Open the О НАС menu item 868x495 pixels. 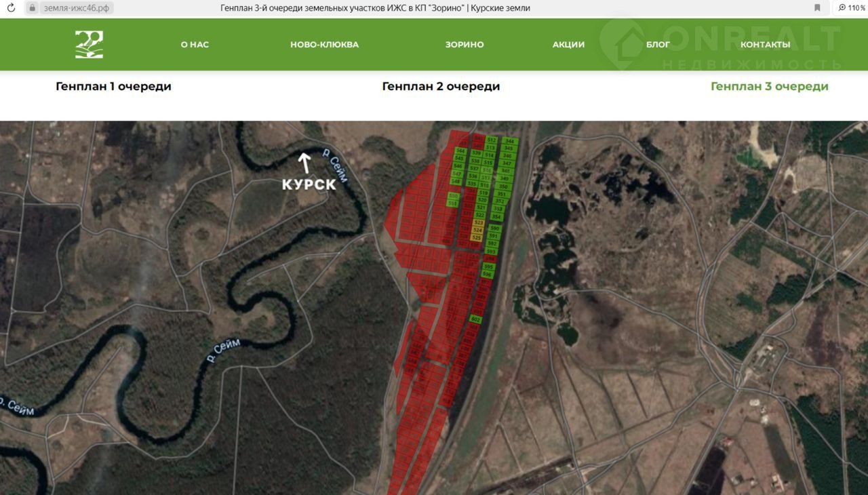(195, 45)
